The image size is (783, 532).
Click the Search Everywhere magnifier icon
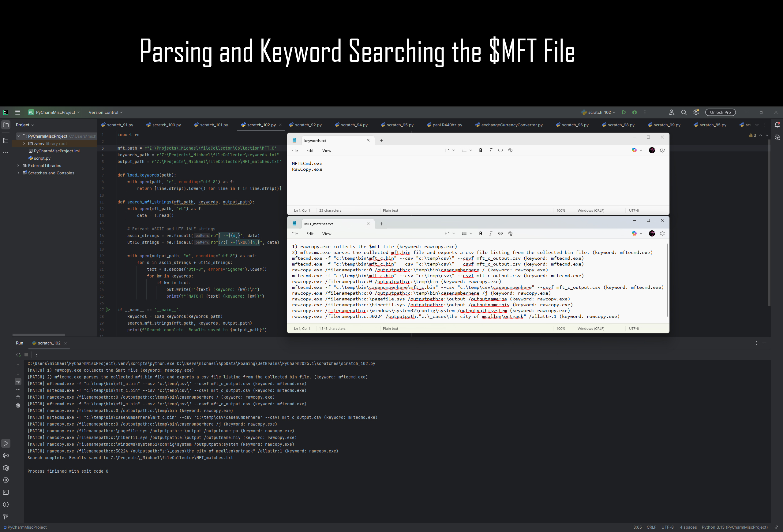click(684, 113)
